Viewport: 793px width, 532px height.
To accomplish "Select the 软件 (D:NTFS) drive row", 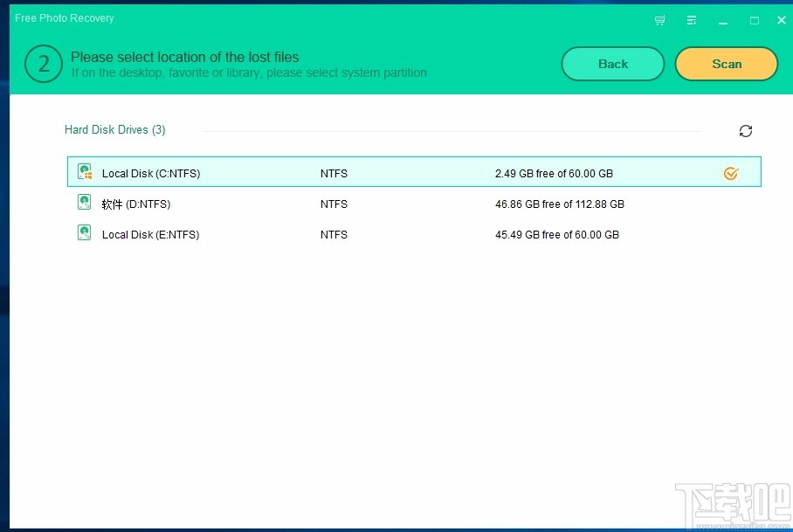I will [x=414, y=204].
